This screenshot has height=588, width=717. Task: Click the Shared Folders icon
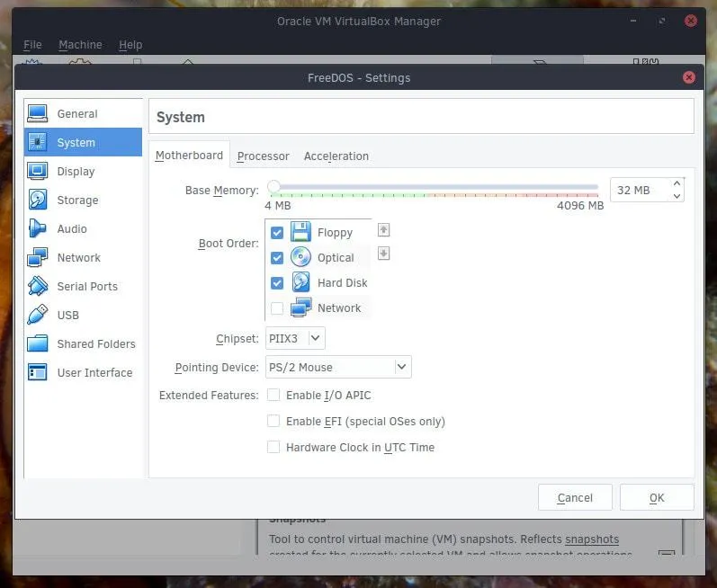[38, 344]
